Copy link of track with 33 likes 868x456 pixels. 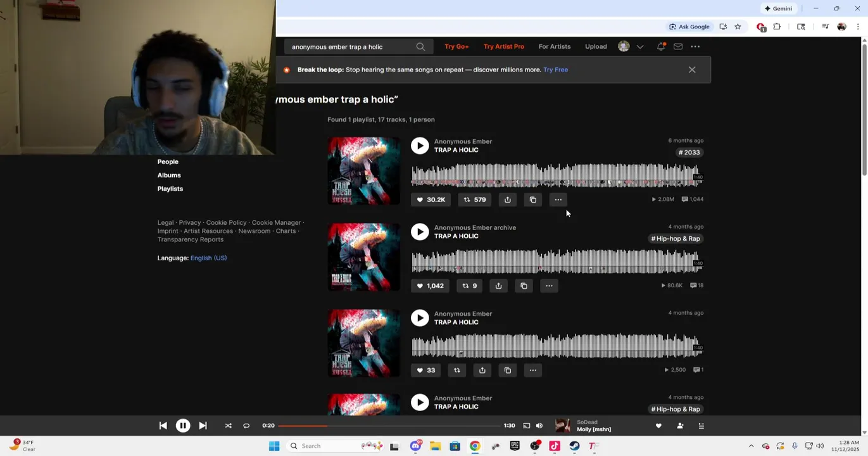click(508, 370)
